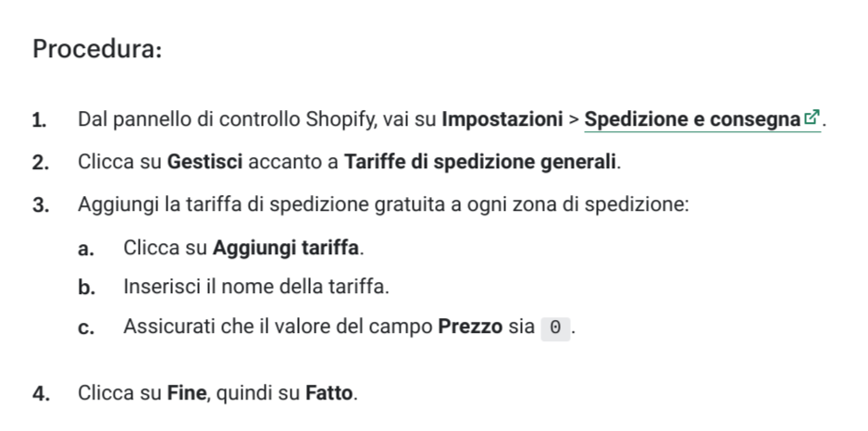Click Tariffe di spedizione generali text

(x=480, y=162)
